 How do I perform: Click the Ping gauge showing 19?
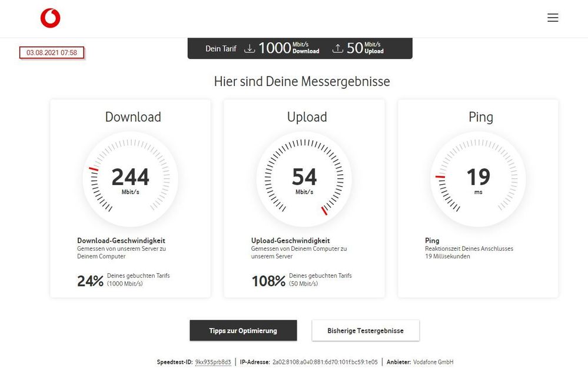[478, 179]
